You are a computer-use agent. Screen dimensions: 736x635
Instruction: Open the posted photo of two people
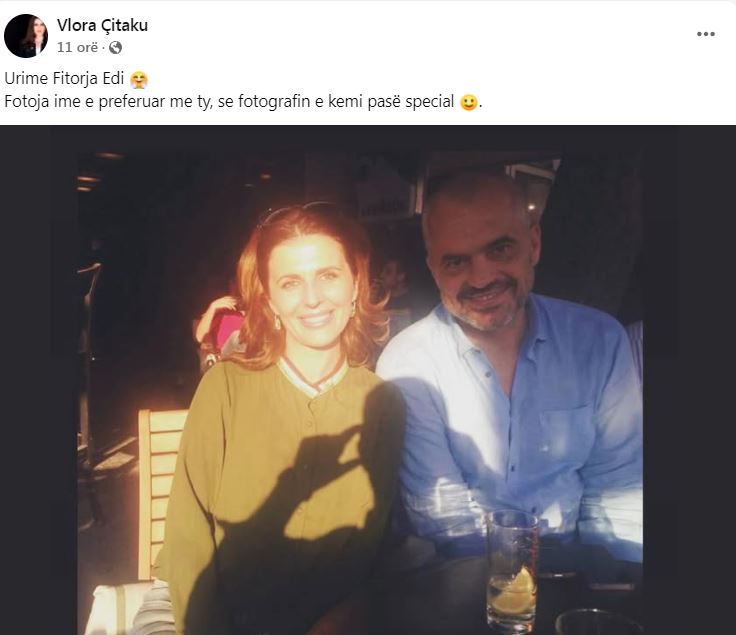tap(367, 380)
